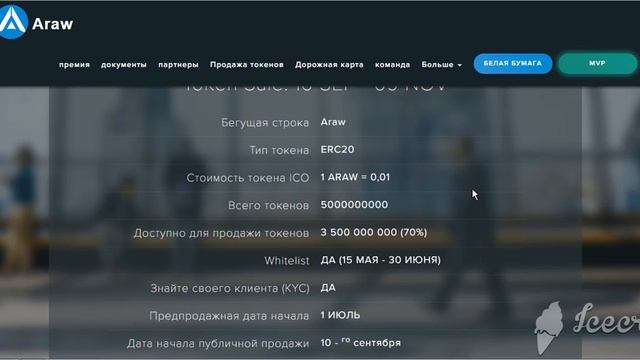
Task: Open Дорожная карта navigation item
Action: coord(329,64)
